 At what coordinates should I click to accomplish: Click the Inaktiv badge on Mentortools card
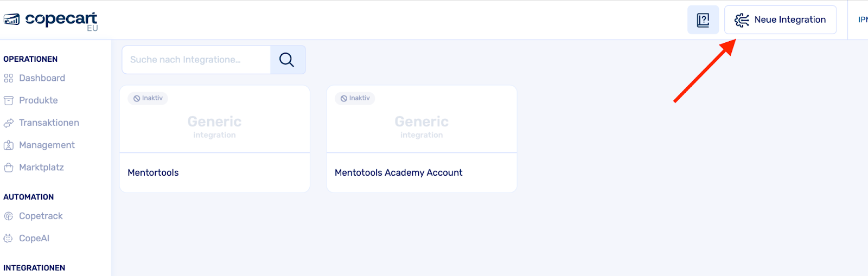coord(148,98)
